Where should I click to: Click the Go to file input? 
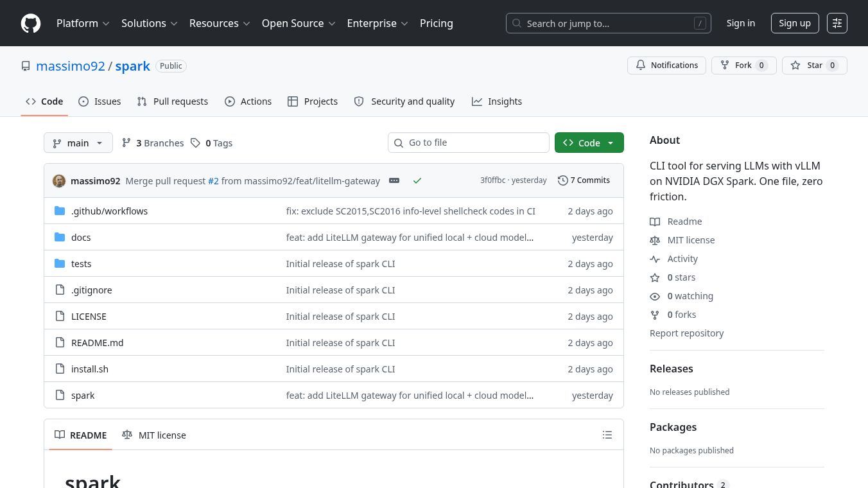pyautogui.click(x=469, y=143)
